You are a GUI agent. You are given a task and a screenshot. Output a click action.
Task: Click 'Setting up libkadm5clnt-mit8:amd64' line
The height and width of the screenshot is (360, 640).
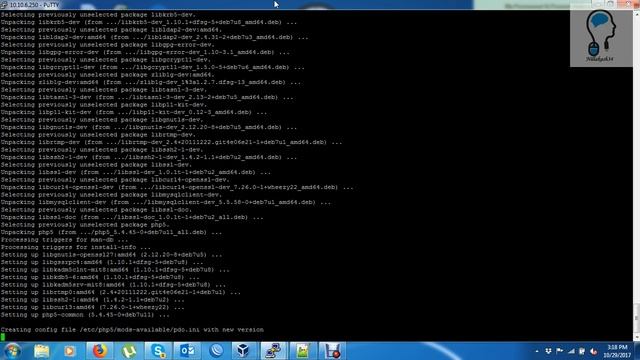coord(115,270)
